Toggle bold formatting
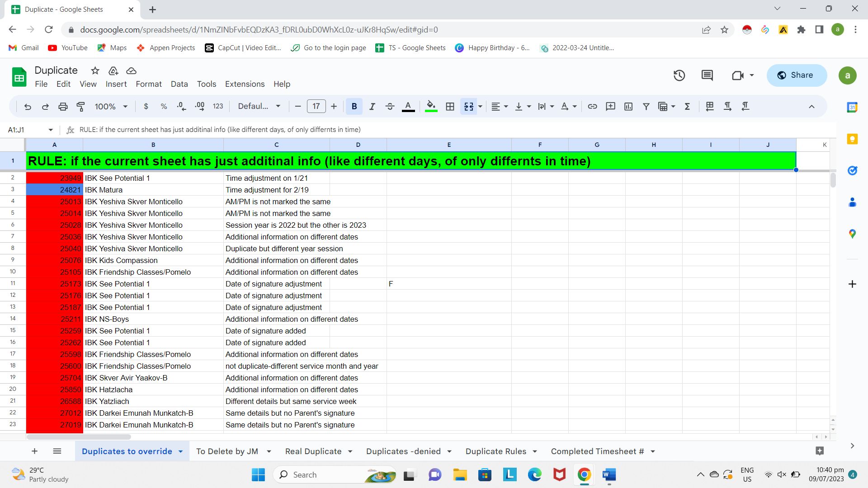 pyautogui.click(x=354, y=107)
